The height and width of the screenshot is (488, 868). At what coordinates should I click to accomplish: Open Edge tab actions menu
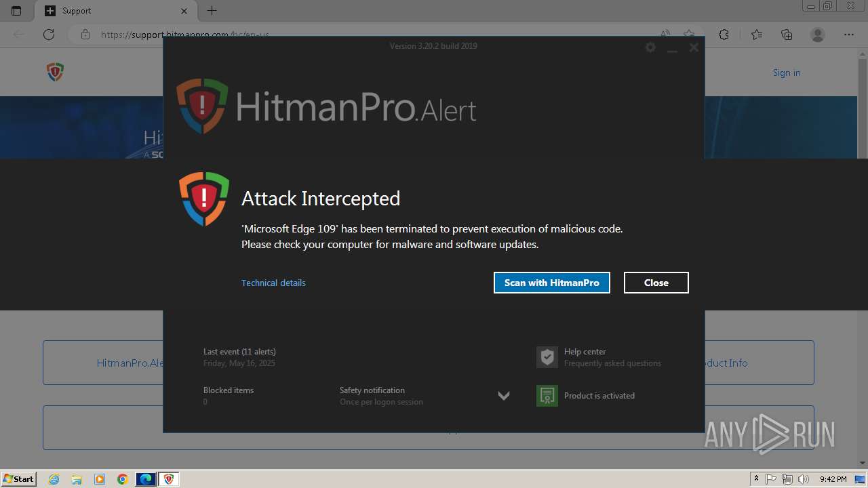(16, 11)
